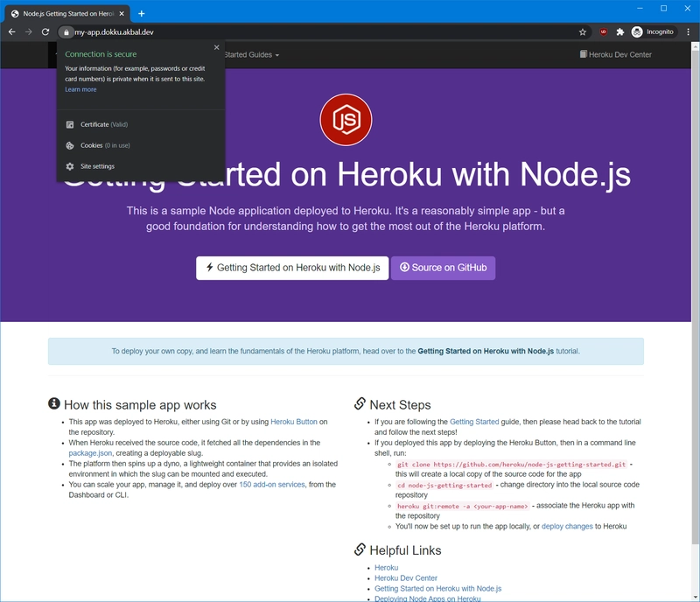Screen dimensions: 700x602
Task: Expand the Getting Started Guides dropdown
Action: [x=252, y=55]
